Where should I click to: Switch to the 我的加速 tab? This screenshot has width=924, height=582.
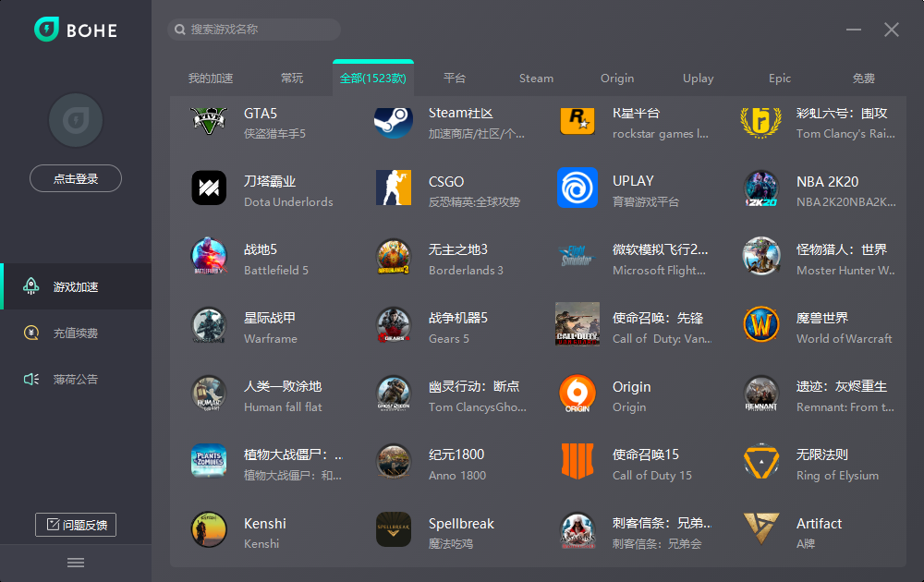coord(211,79)
